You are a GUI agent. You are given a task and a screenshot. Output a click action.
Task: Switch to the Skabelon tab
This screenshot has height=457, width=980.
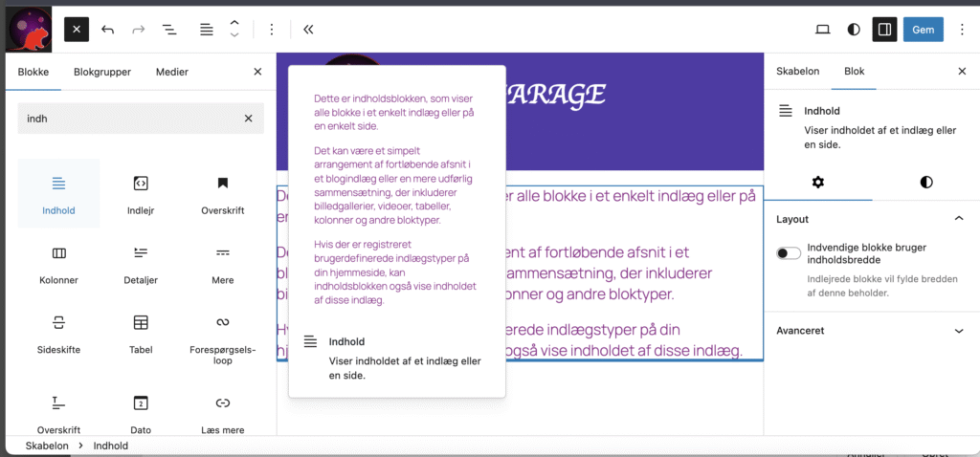pyautogui.click(x=797, y=72)
